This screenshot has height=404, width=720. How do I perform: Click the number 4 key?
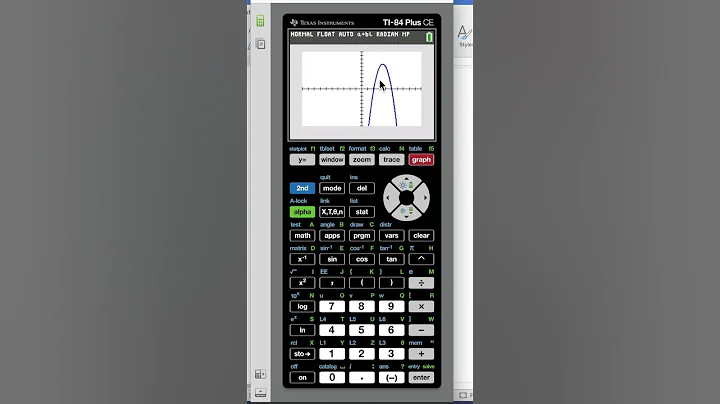pos(332,330)
